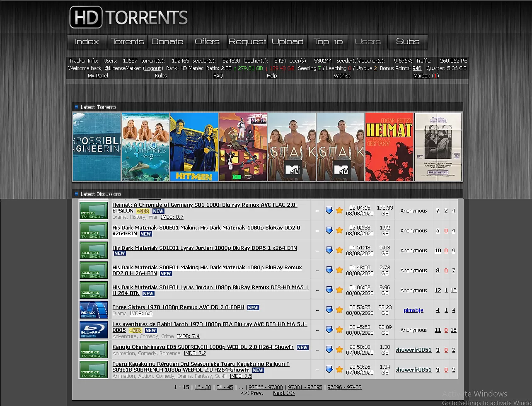Star Toaru Kagaku no Railgun T S03E18
532x406 pixels.
339,370
